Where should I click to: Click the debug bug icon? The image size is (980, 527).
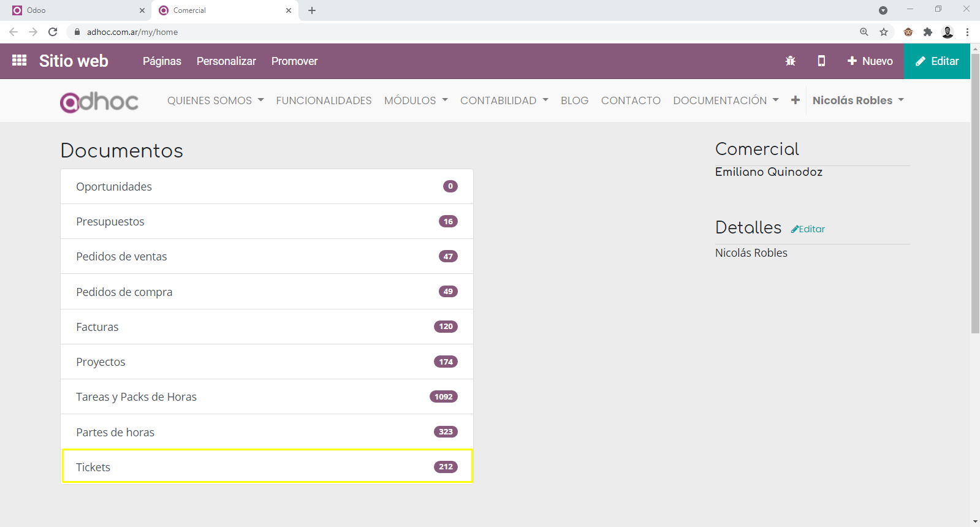[x=790, y=61]
